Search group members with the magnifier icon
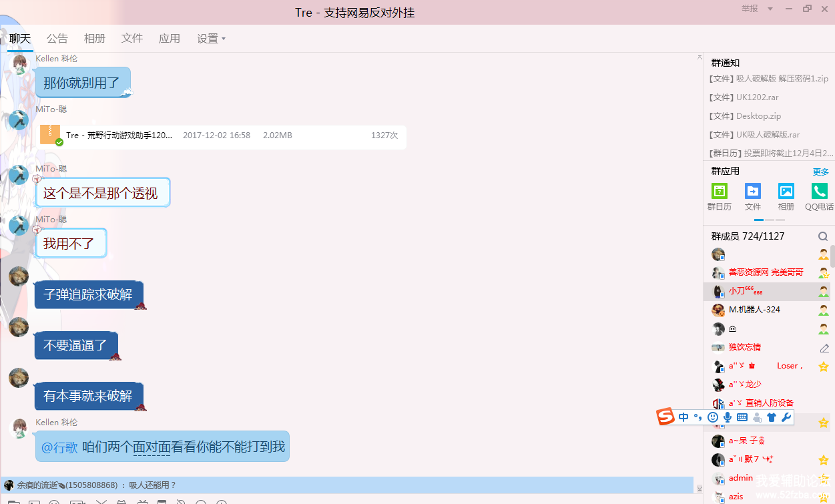 pyautogui.click(x=823, y=236)
